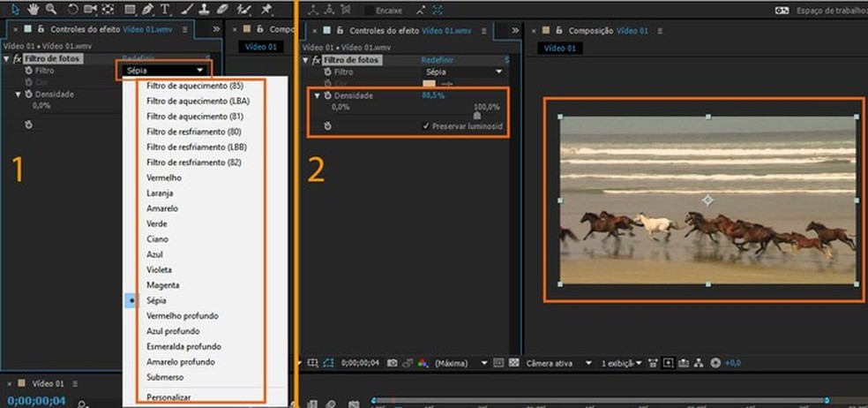Open the (Máxima) resolution dropdown
868x408 pixels.
pyautogui.click(x=461, y=363)
